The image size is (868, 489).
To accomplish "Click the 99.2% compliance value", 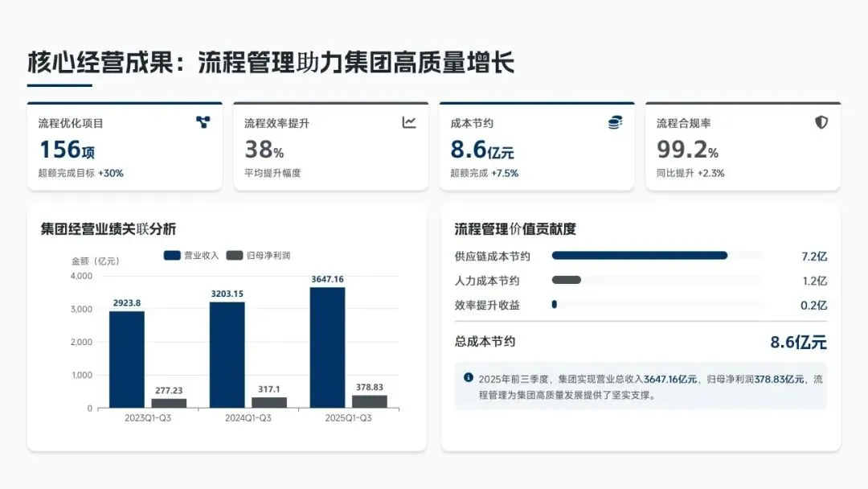I will point(687,150).
